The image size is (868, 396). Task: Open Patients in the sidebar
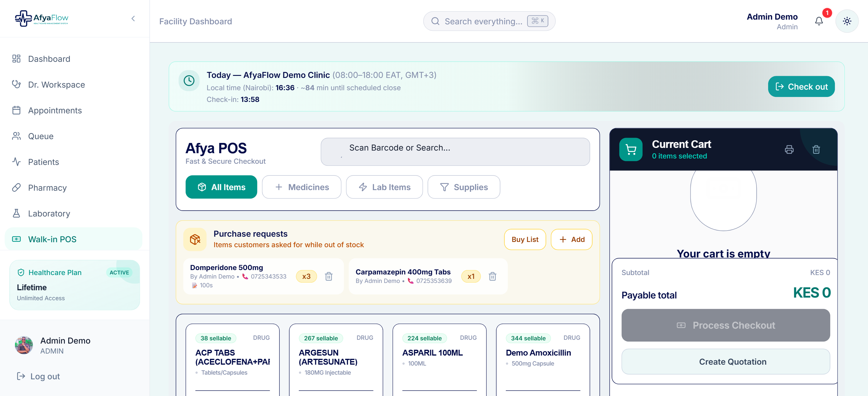[x=74, y=162]
